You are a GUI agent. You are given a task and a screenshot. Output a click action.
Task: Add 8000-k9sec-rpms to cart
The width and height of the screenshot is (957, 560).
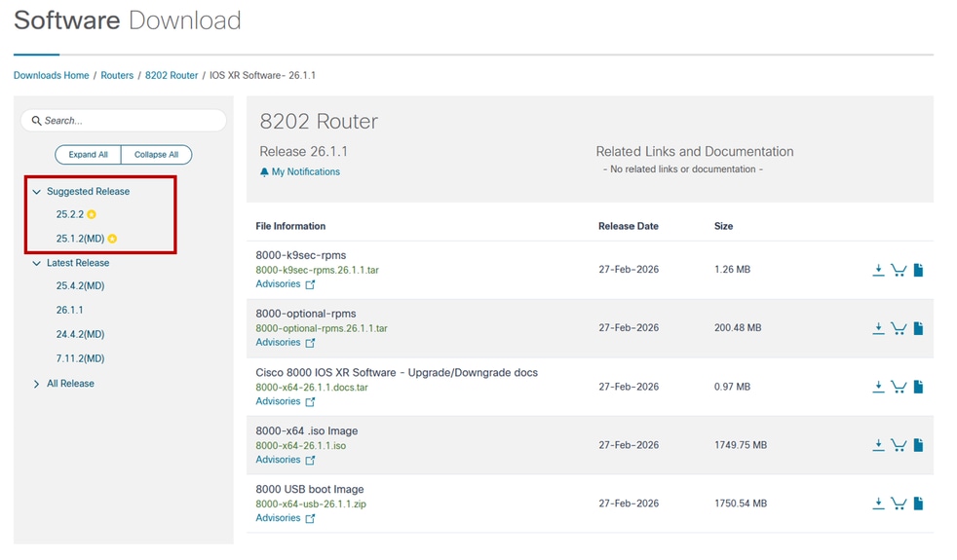tap(899, 270)
